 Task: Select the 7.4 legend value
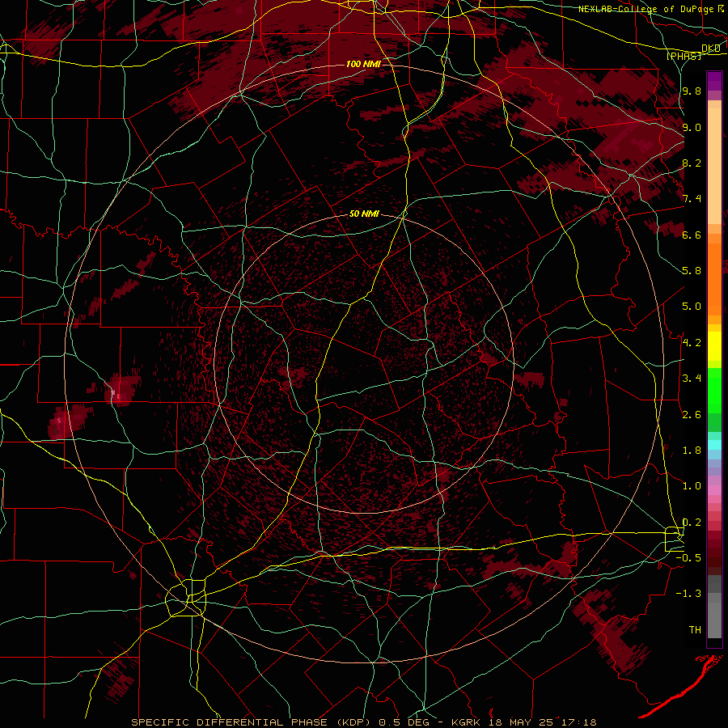(692, 199)
